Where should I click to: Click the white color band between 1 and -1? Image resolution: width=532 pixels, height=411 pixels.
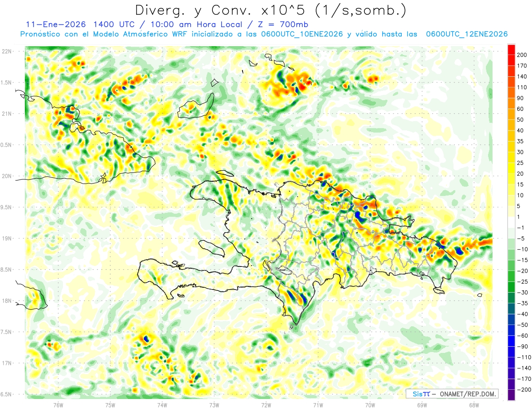(511, 223)
